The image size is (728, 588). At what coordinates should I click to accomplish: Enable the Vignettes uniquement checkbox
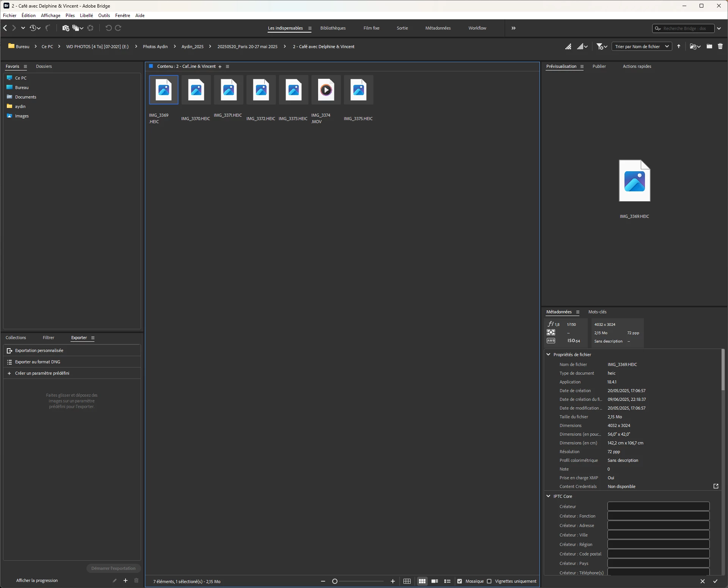pyautogui.click(x=489, y=581)
